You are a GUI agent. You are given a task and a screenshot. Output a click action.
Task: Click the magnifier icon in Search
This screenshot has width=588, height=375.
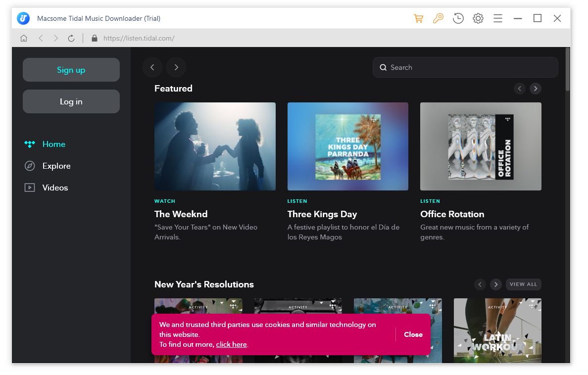pos(383,67)
